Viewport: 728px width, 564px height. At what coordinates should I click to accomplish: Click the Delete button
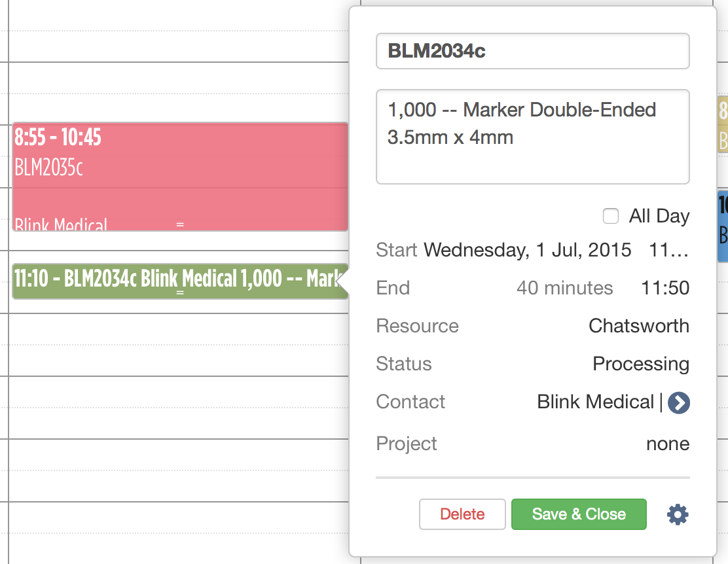click(462, 514)
